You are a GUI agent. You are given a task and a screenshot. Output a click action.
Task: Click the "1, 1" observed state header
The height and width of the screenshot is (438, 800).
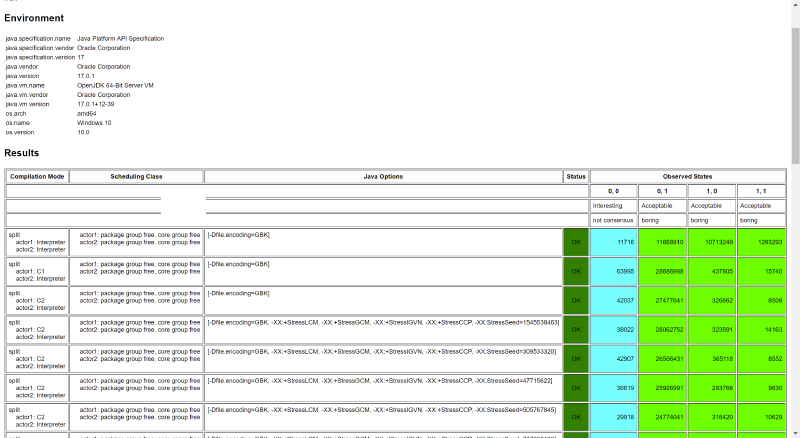(x=762, y=191)
